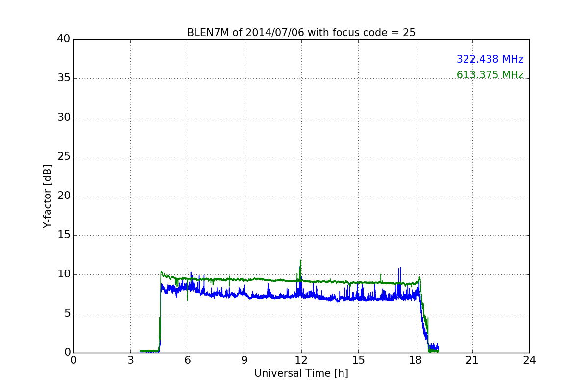
Task: Click the y-axis tick label '5'
Action: pyautogui.click(x=67, y=314)
